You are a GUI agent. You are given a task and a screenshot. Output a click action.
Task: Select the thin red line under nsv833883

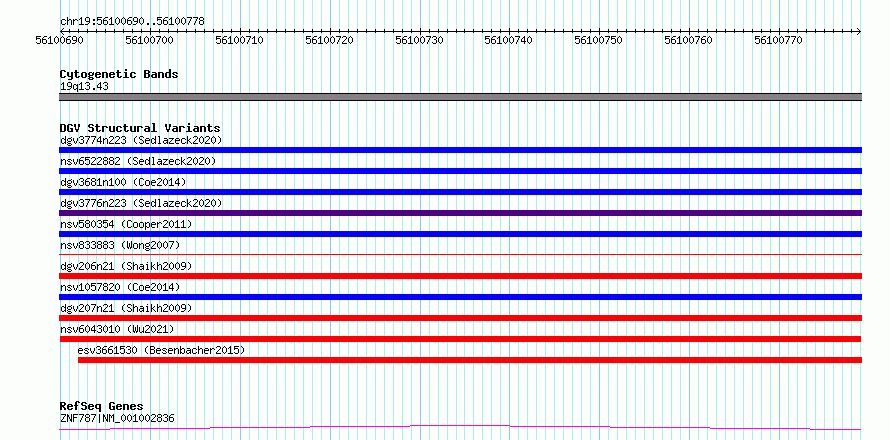(460, 254)
